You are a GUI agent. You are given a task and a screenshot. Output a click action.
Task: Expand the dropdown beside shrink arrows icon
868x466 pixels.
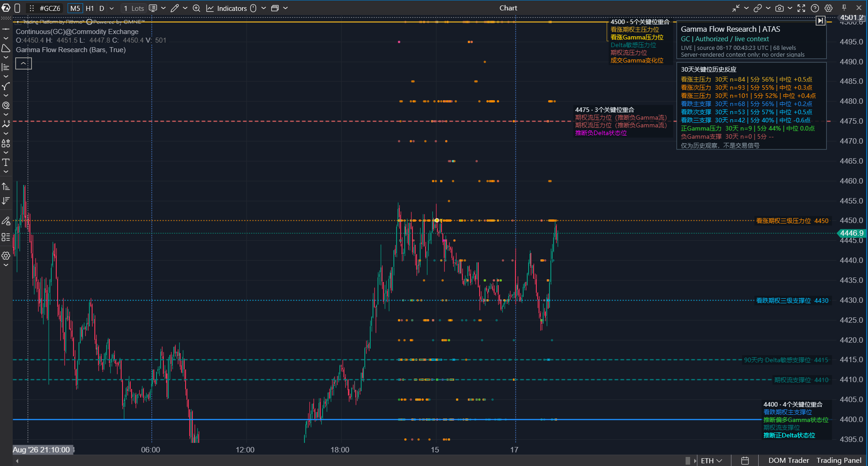(746, 8)
